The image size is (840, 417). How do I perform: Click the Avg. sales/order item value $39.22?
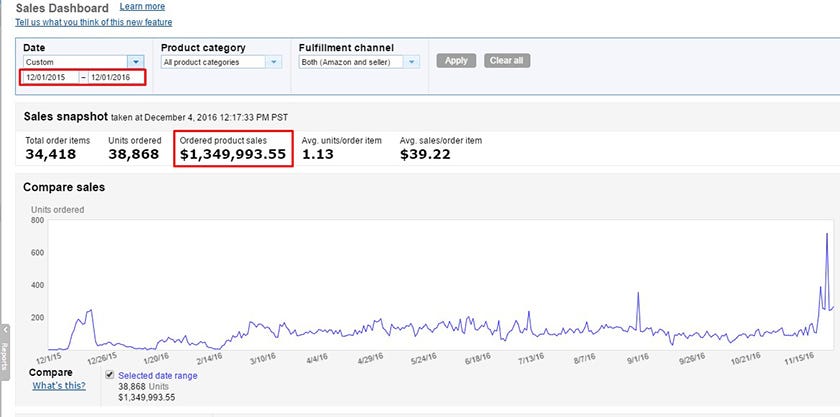(426, 155)
